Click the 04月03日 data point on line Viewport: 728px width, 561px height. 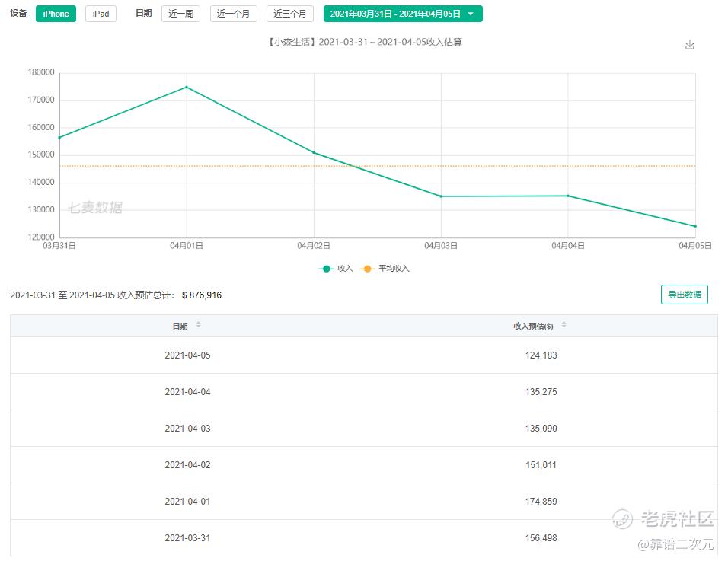pyautogui.click(x=441, y=196)
